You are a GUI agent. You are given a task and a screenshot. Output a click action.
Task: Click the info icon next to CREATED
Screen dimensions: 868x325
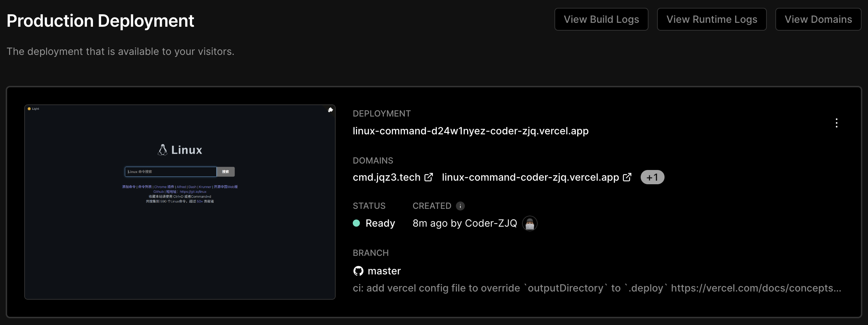[x=460, y=206]
